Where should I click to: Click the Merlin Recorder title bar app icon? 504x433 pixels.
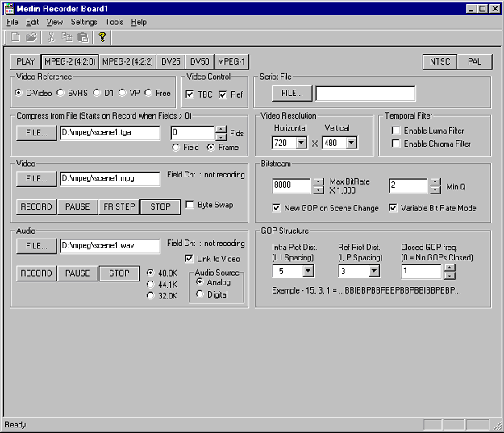[9, 8]
